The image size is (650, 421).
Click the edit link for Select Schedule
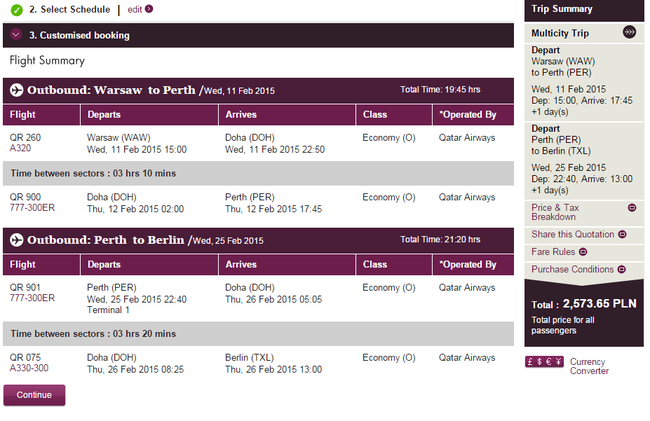135,9
